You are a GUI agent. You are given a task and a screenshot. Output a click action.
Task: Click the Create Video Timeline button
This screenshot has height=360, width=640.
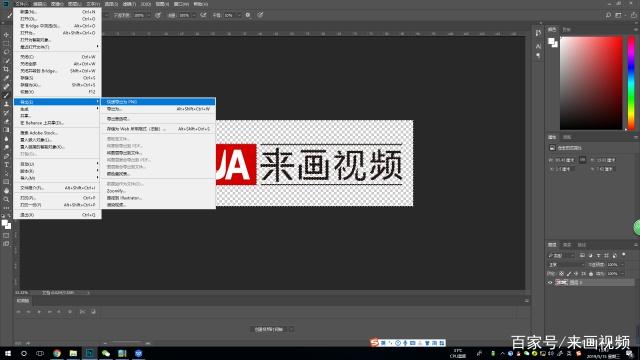(x=269, y=329)
